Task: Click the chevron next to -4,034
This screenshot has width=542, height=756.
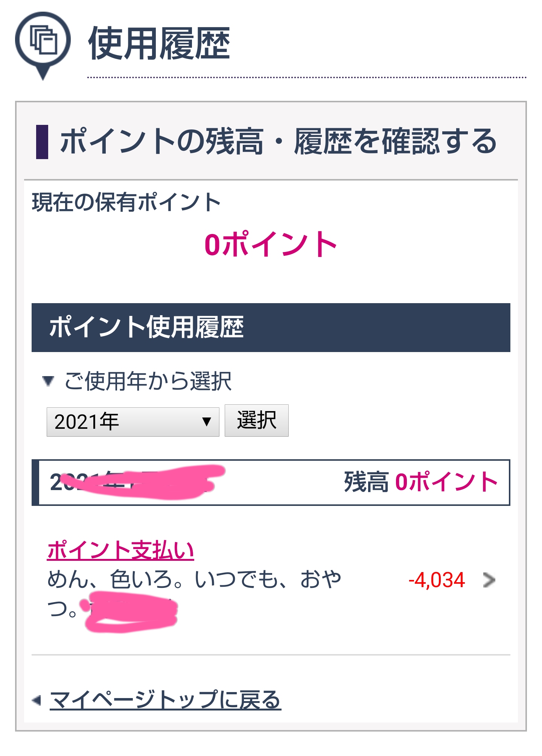Action: pos(489,580)
